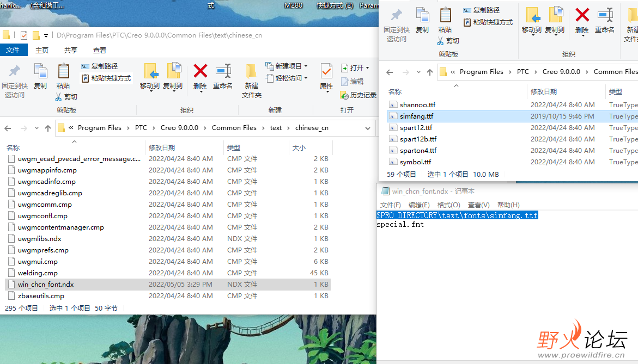Click 粘贴快捷方式 in left Explorer ribbon
638x364 pixels.
(106, 78)
